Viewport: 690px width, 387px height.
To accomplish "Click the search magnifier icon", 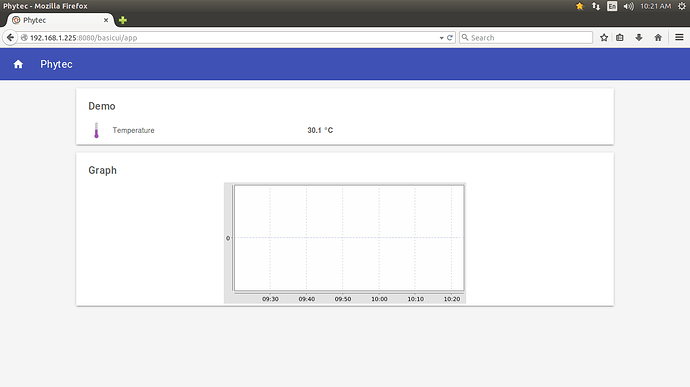I will 465,37.
